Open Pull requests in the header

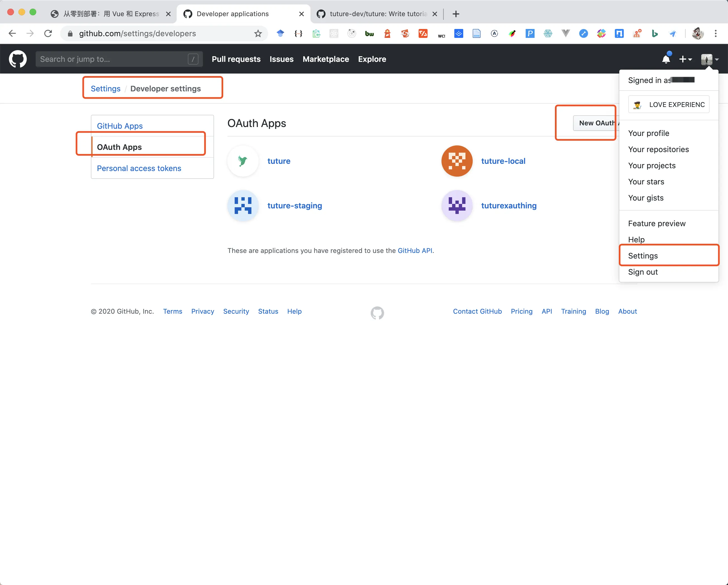(236, 59)
